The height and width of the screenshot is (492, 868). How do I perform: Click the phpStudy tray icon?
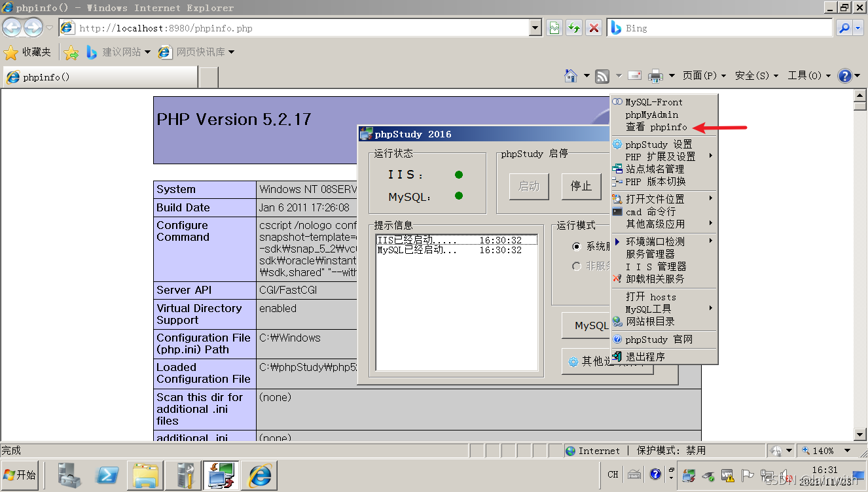[689, 476]
